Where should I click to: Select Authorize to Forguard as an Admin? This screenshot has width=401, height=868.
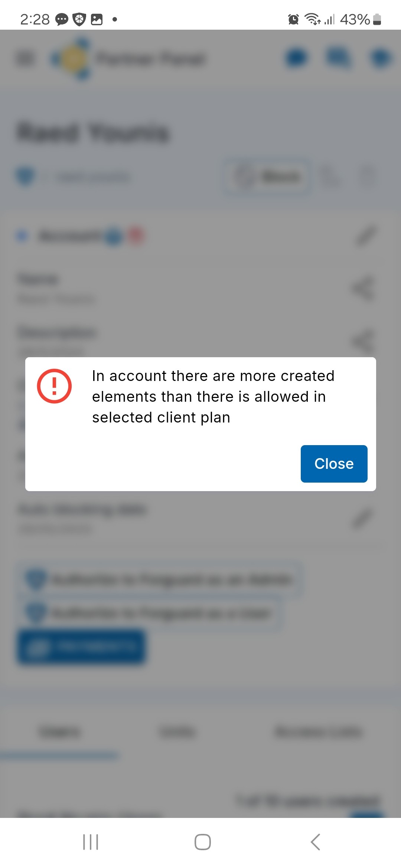160,579
